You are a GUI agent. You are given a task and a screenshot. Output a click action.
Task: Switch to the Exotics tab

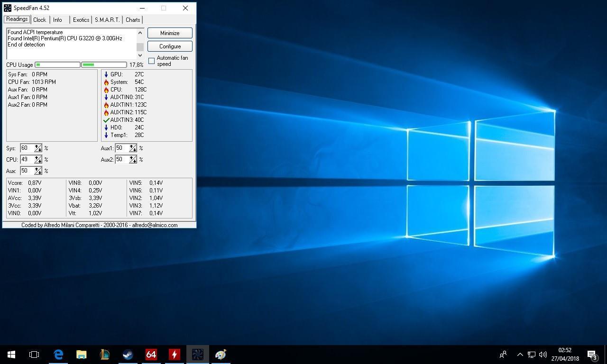(x=81, y=20)
